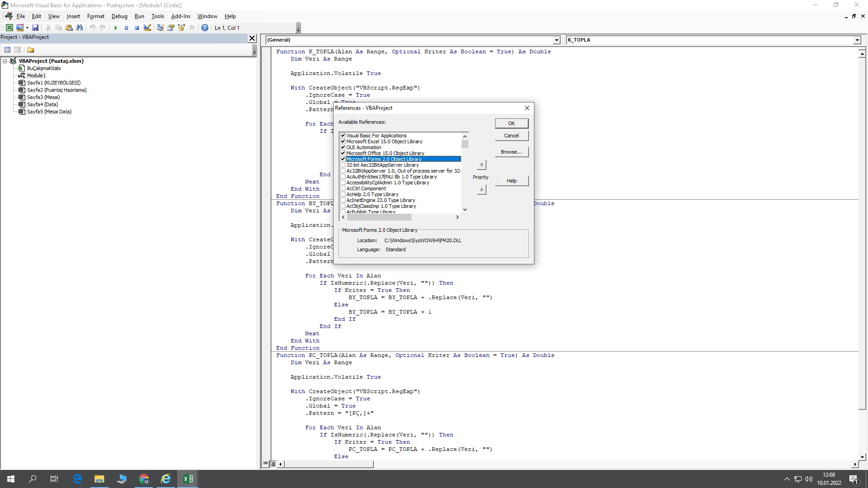Open the Add-Ins menu
Image resolution: width=868 pixels, height=488 pixels.
(180, 16)
